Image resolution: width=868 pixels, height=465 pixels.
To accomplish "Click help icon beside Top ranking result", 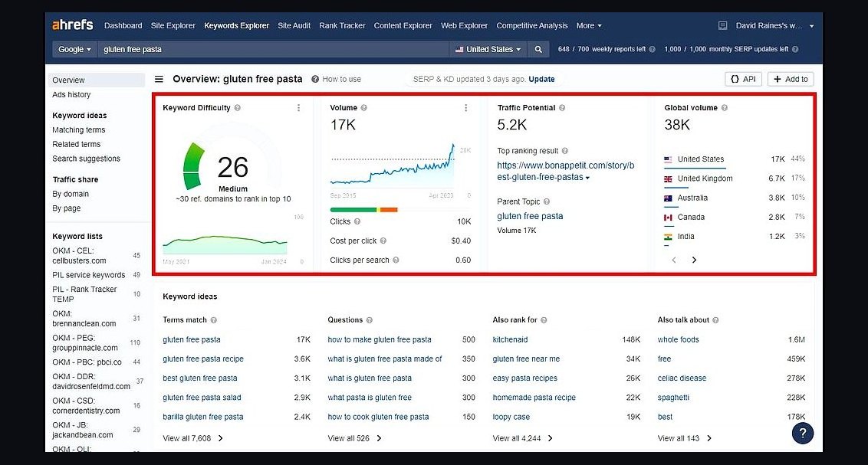I will (564, 151).
